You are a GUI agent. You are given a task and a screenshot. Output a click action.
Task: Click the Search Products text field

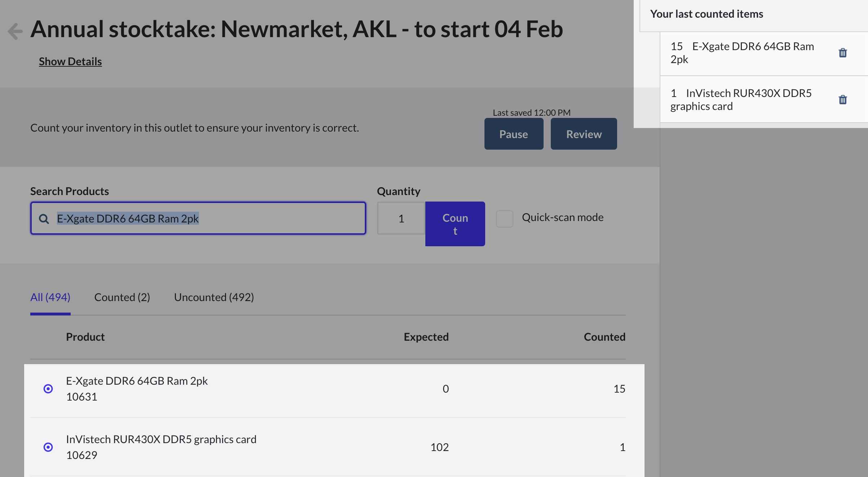[x=198, y=218]
